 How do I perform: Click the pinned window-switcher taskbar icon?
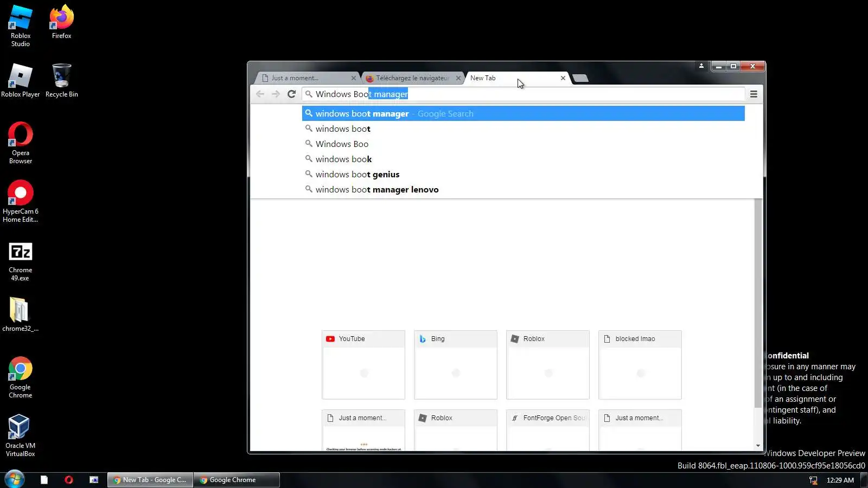pyautogui.click(x=94, y=480)
